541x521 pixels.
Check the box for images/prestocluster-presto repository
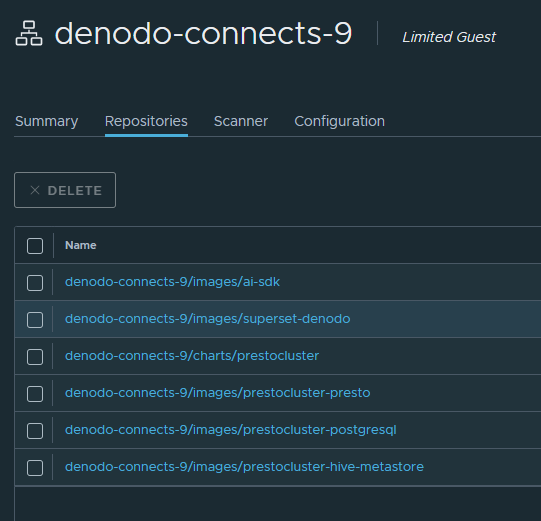click(35, 394)
